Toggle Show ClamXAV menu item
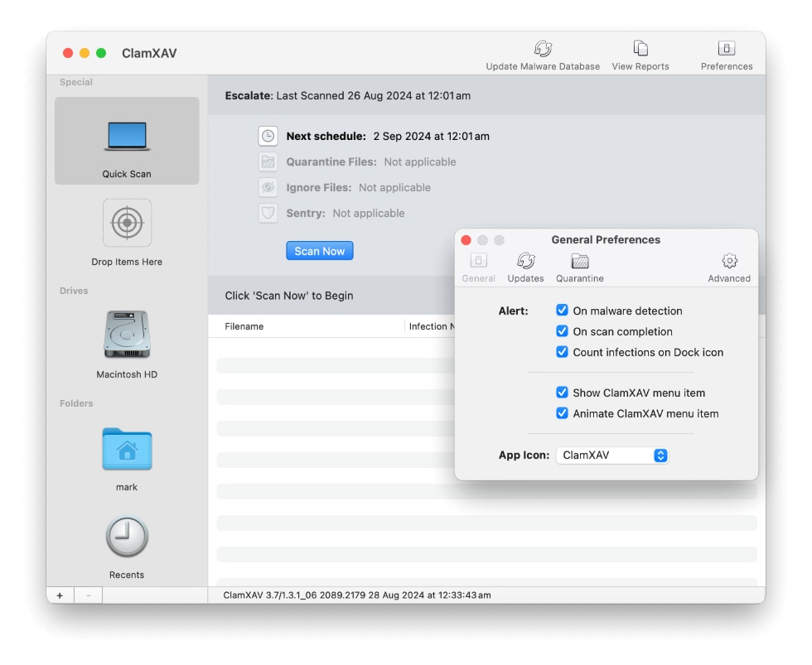The height and width of the screenshot is (665, 812). (x=563, y=392)
